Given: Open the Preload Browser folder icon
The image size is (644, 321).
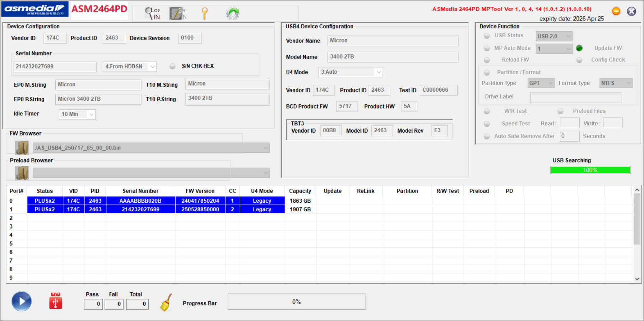Looking at the screenshot, I should click(x=22, y=173).
